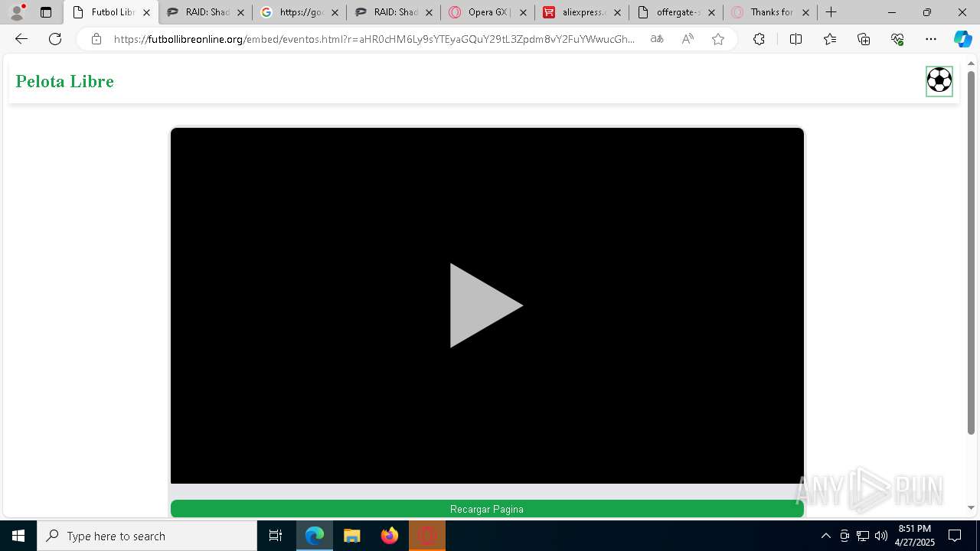Click the scrollbar up arrow
The height and width of the screenshot is (551, 980).
point(971,64)
